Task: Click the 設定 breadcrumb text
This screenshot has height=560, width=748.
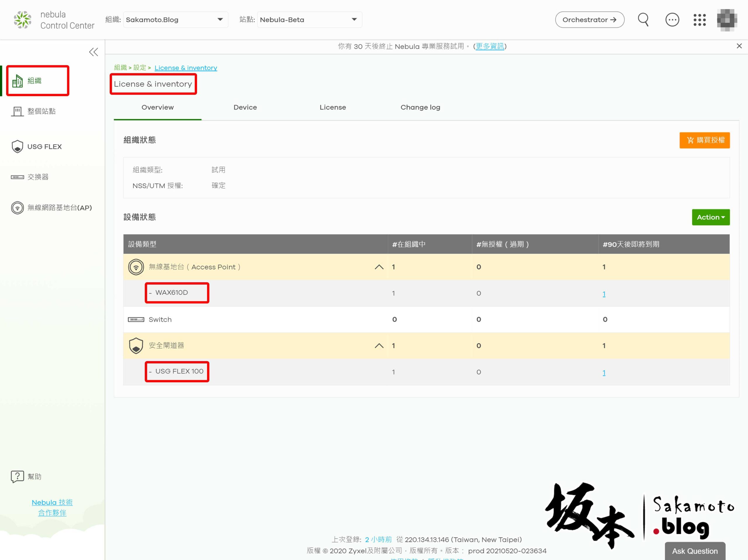Action: point(140,68)
